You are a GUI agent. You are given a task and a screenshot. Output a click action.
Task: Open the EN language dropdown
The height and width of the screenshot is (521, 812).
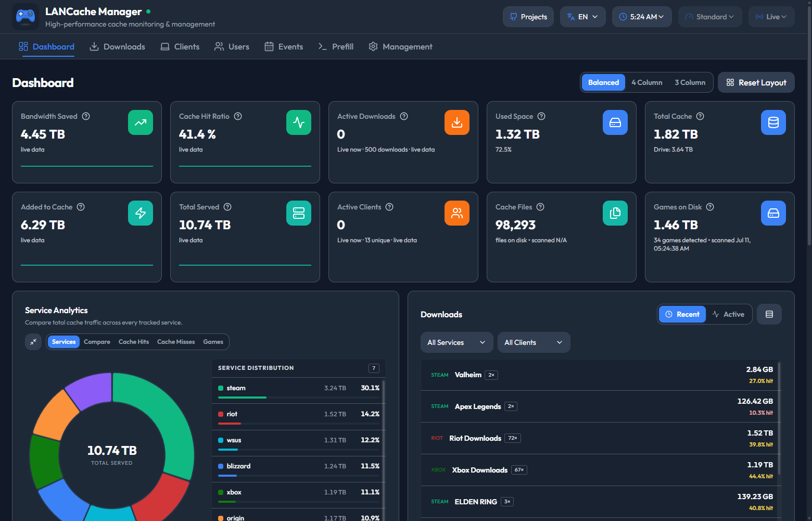(583, 17)
